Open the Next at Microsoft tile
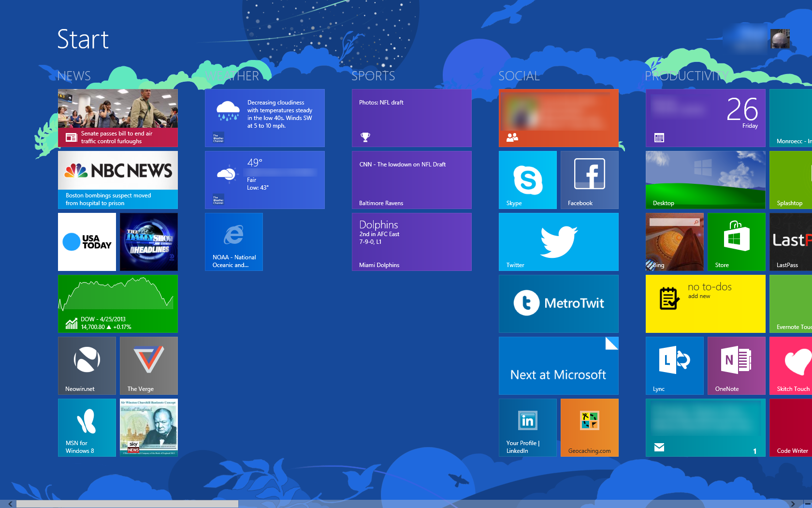Image resolution: width=812 pixels, height=508 pixels. (x=558, y=365)
